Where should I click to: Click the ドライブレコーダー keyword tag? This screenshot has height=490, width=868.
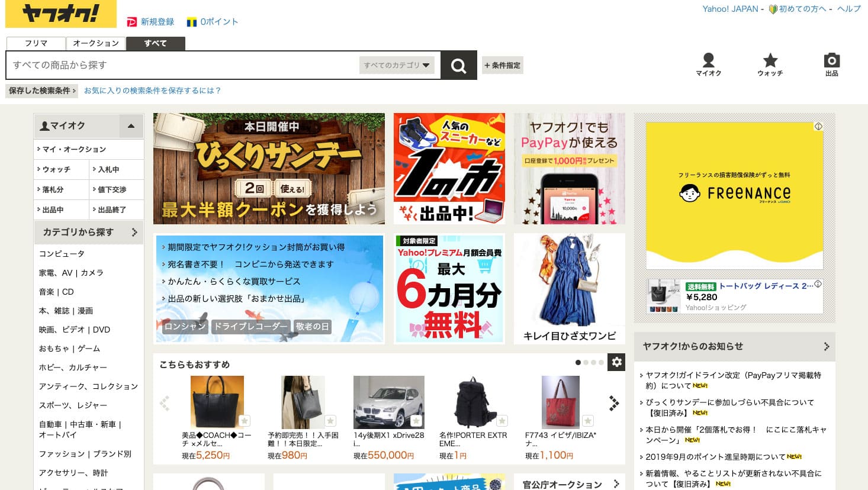[x=250, y=327]
